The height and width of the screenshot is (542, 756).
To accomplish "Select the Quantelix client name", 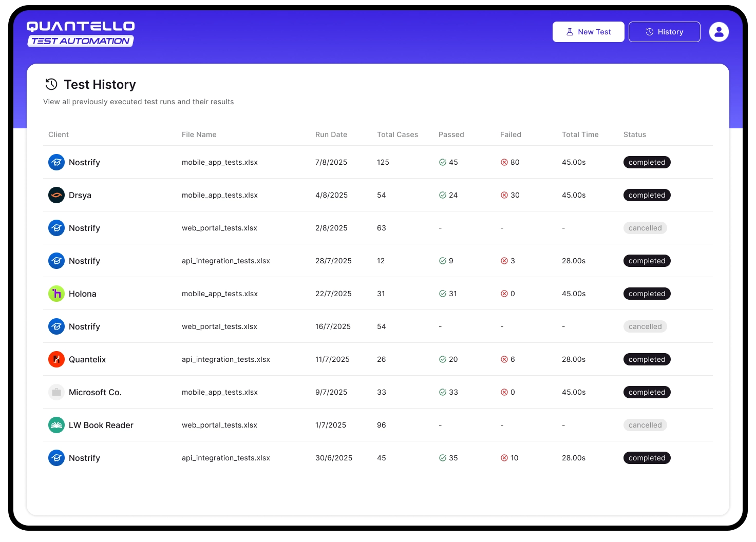I will (x=87, y=359).
